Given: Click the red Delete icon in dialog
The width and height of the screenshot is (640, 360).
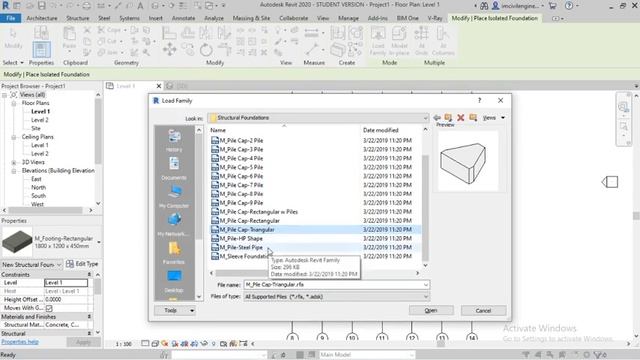Looking at the screenshot, I should [461, 118].
